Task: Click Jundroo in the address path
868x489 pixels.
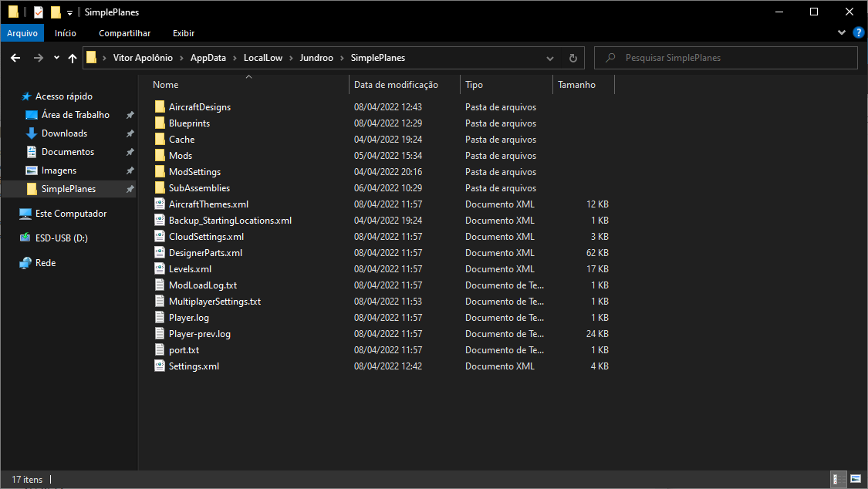Action: point(316,58)
